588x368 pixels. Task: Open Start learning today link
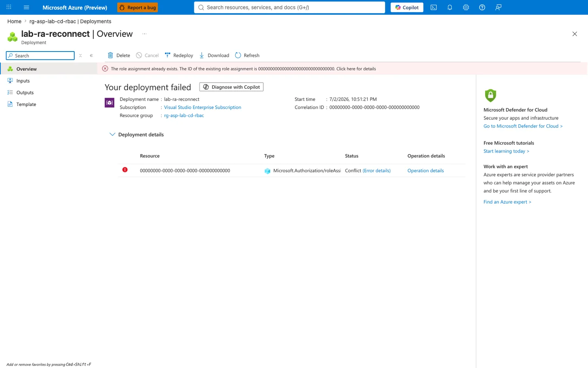coord(506,151)
